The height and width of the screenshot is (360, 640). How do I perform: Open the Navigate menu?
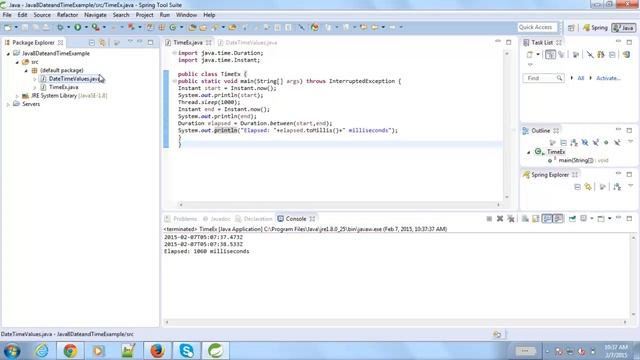pyautogui.click(x=95, y=15)
